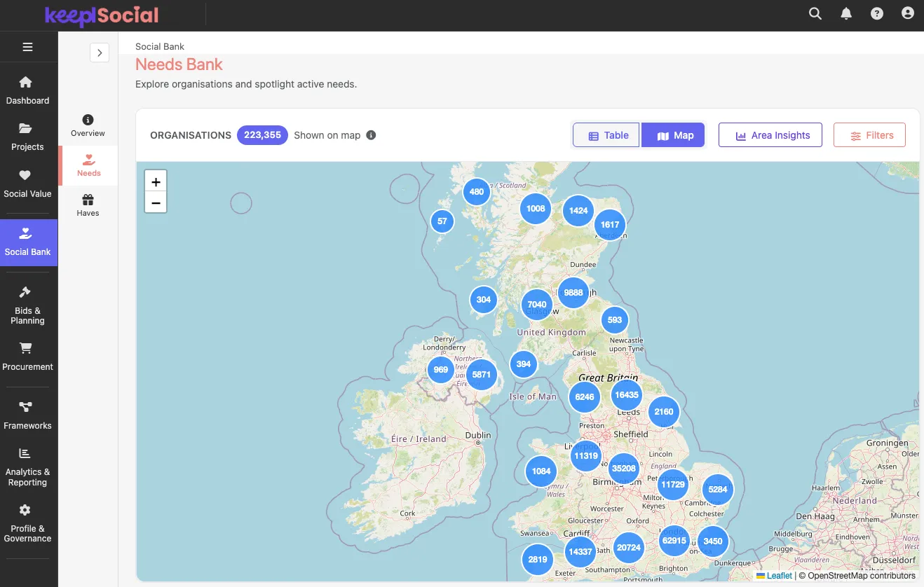Click map cluster 1424
The height and width of the screenshot is (587, 924).
pos(578,211)
